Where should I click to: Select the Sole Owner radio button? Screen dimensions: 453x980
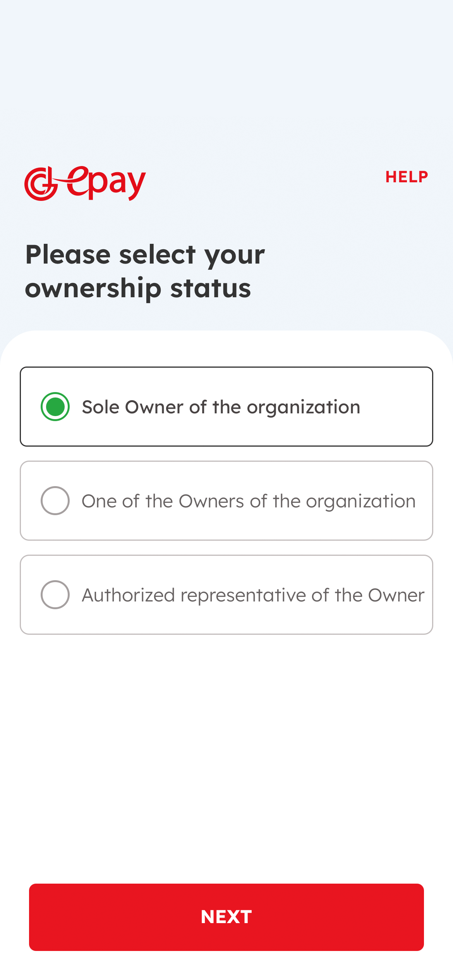pos(55,406)
